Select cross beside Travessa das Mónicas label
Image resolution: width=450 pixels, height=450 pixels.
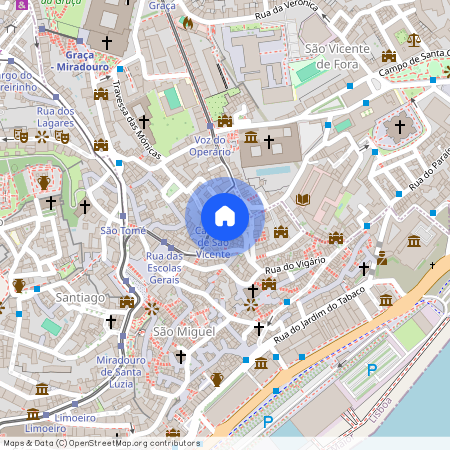[x=144, y=122]
